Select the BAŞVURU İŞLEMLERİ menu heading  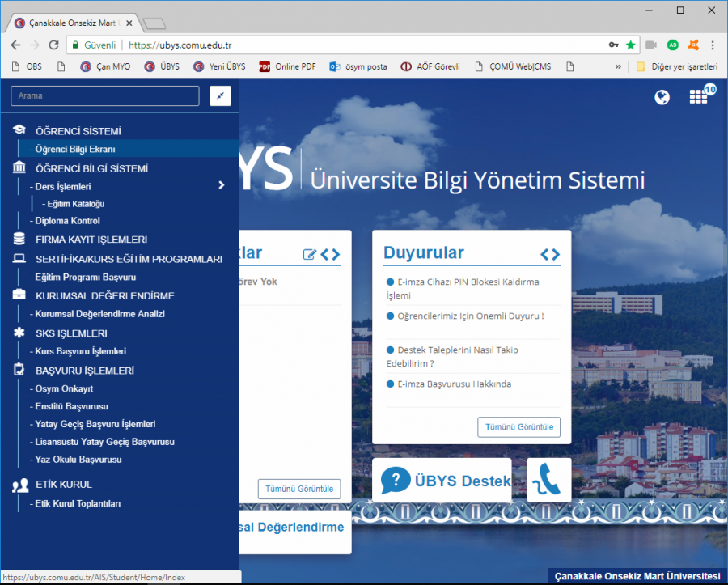click(x=85, y=371)
